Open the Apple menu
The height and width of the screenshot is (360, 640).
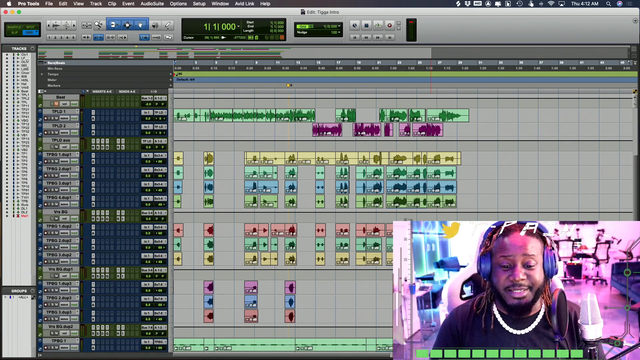[9, 4]
